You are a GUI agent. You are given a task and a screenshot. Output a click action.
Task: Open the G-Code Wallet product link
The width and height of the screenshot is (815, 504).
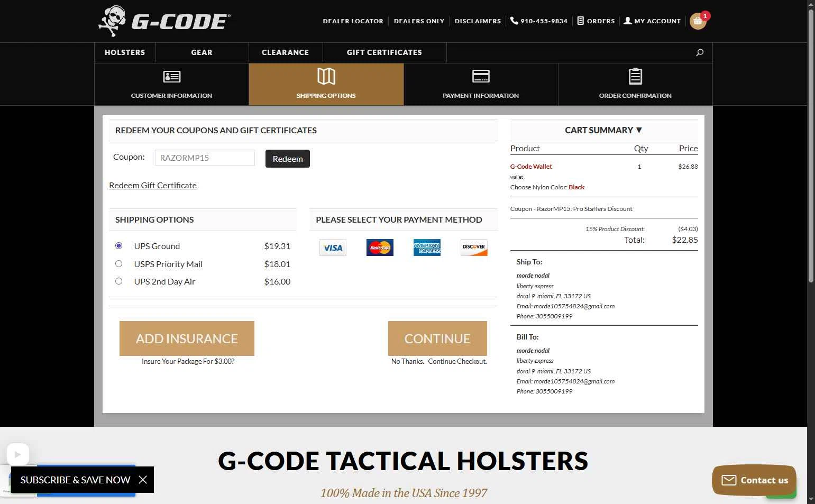click(x=531, y=167)
